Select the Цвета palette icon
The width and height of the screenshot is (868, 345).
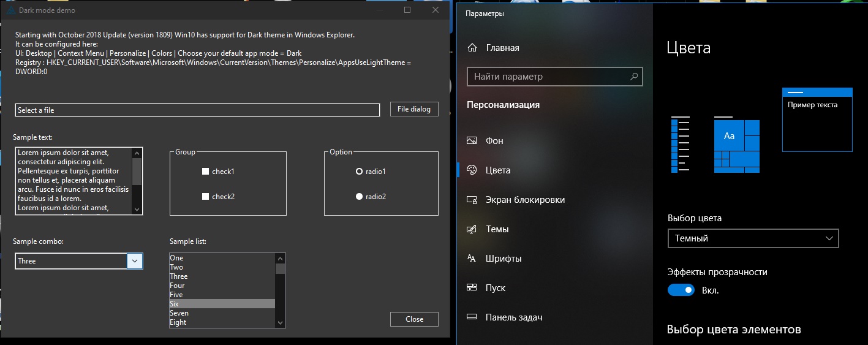coord(472,170)
